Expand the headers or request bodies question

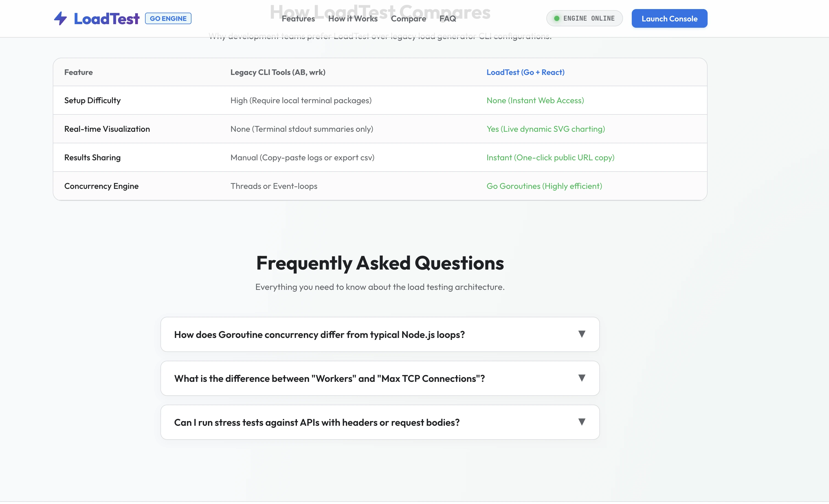tap(380, 422)
